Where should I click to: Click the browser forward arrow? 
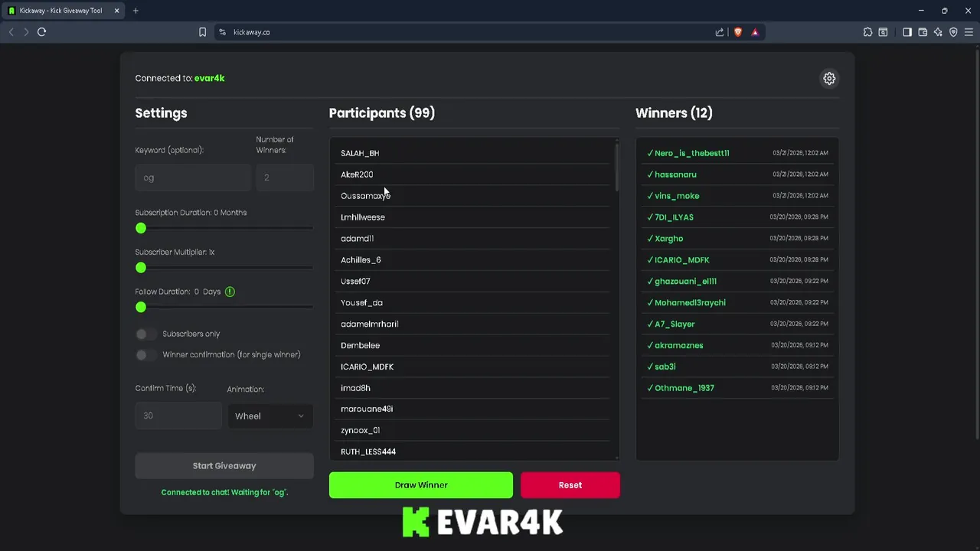coord(26,32)
